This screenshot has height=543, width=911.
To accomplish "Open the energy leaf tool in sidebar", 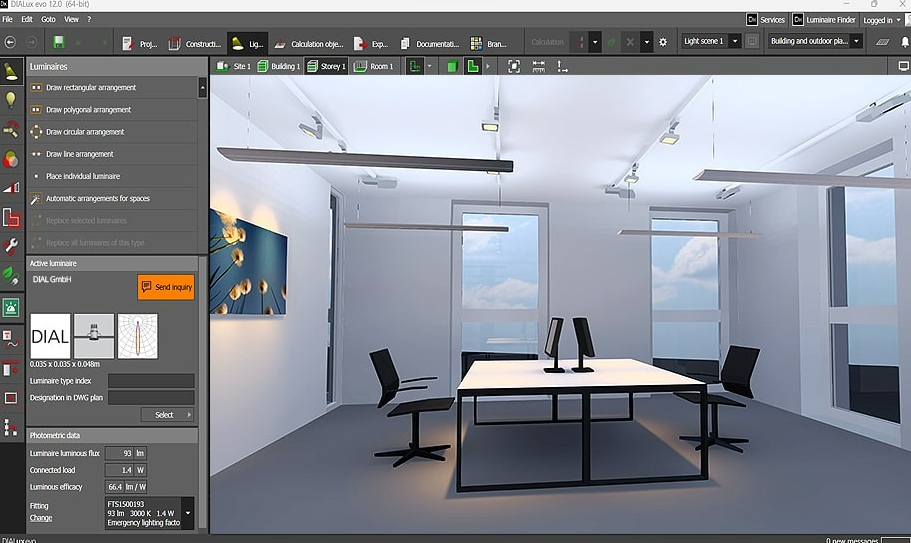I will [11, 275].
